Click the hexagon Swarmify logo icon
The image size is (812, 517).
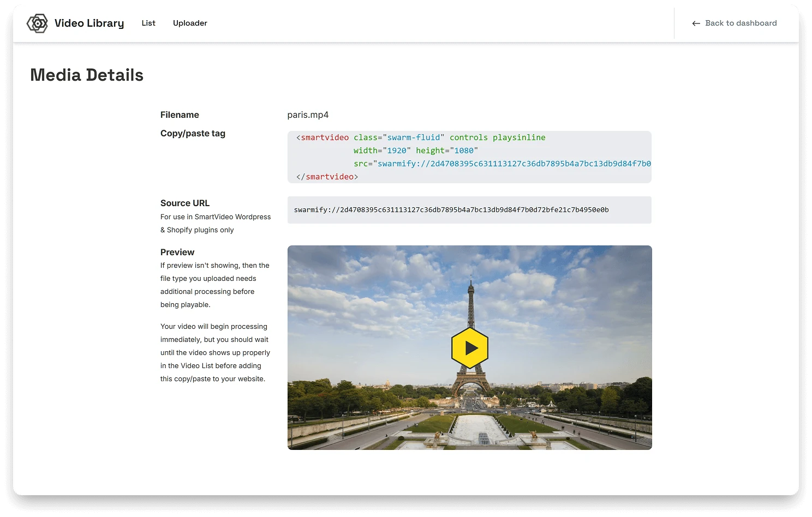tap(37, 23)
